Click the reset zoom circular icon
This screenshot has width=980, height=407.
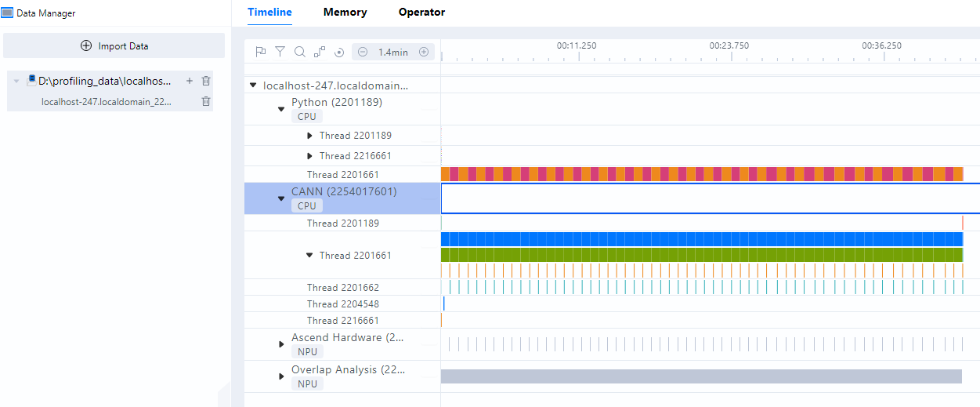(x=339, y=53)
